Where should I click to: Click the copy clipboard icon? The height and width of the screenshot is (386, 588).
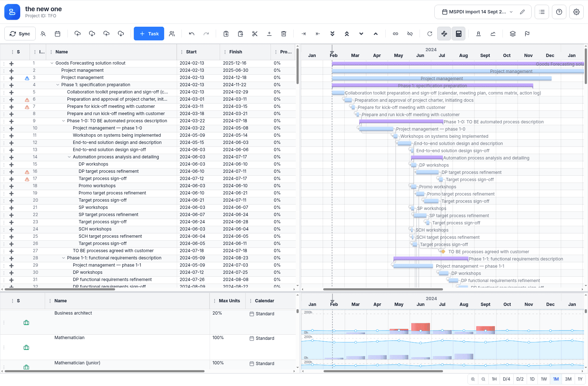(x=226, y=34)
